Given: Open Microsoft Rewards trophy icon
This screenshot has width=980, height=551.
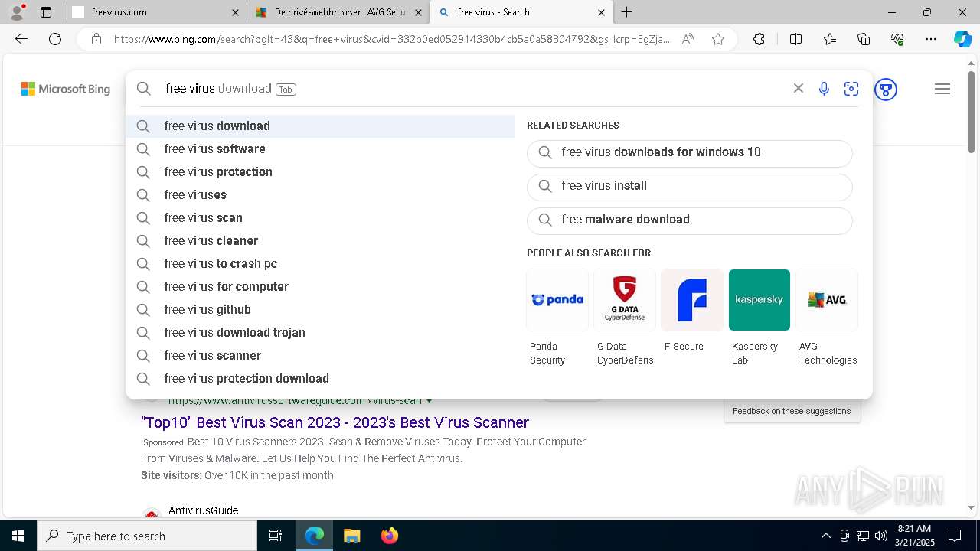Looking at the screenshot, I should (x=886, y=90).
